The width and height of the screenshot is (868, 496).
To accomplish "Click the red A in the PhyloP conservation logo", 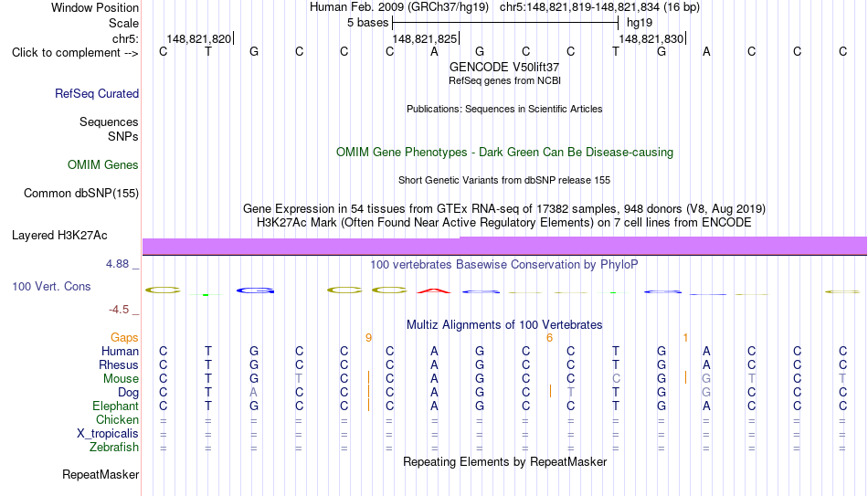I will click(434, 290).
